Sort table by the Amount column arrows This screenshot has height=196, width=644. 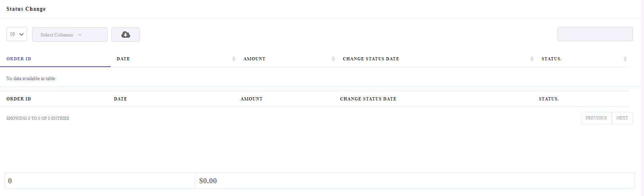(333, 59)
